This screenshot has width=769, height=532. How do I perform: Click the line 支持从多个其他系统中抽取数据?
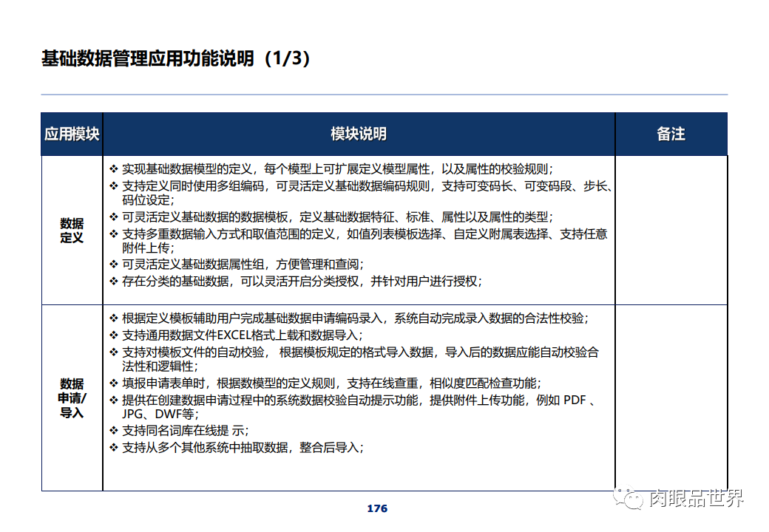tap(243, 448)
